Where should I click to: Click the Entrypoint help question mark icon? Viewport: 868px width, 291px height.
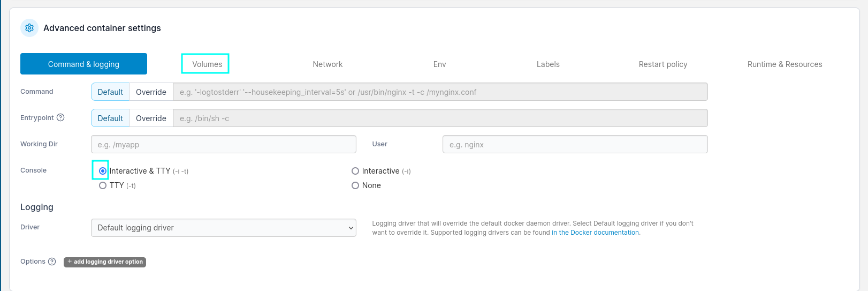point(60,118)
